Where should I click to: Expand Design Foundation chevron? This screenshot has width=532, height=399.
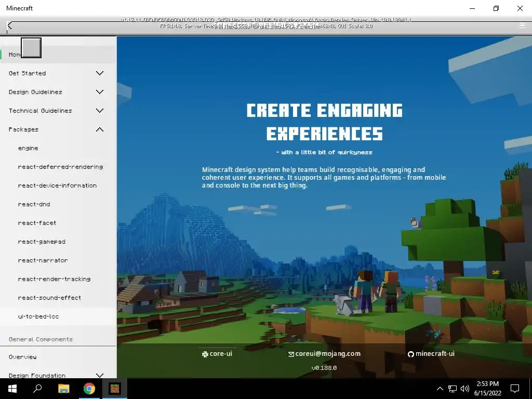99,375
